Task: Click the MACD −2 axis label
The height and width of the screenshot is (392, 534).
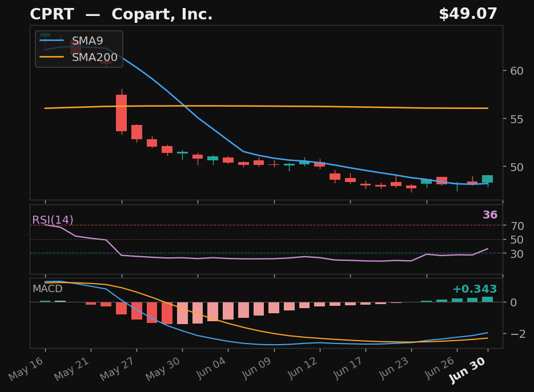Action: 517,333
